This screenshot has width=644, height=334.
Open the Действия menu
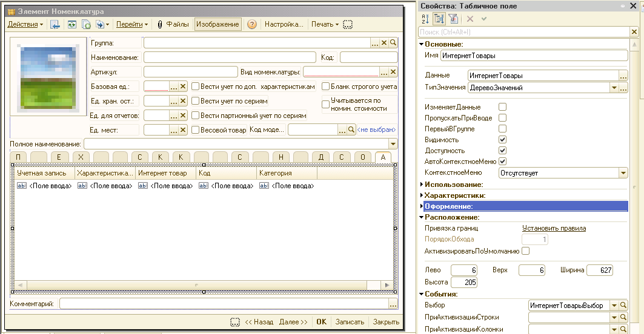[25, 25]
